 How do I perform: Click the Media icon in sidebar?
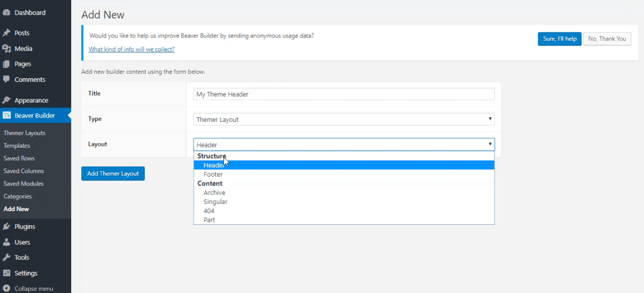coord(6,48)
